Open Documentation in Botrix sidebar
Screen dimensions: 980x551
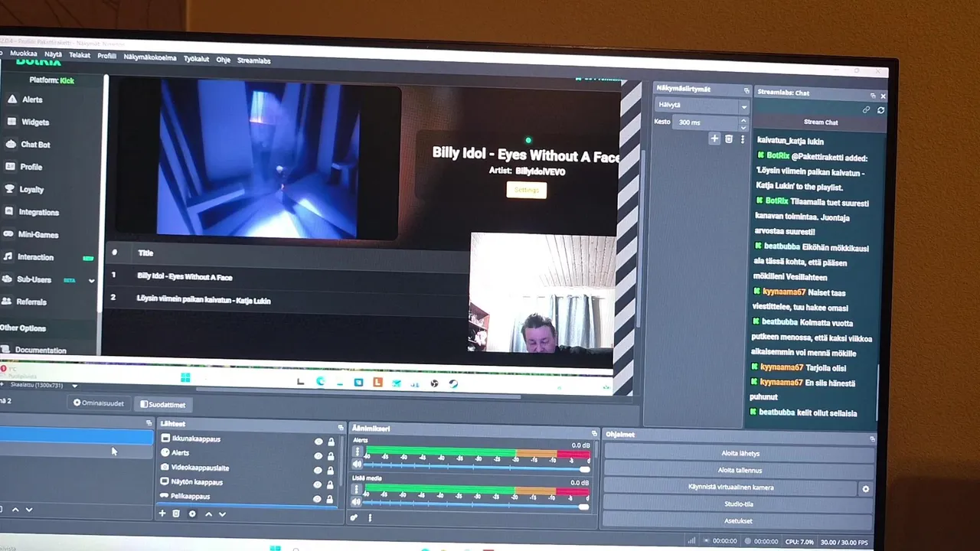tap(41, 350)
